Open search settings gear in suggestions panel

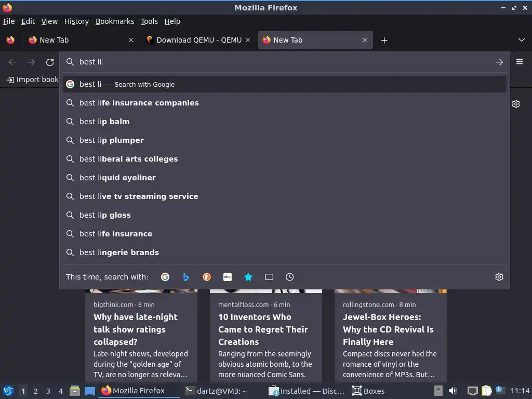coord(499,277)
